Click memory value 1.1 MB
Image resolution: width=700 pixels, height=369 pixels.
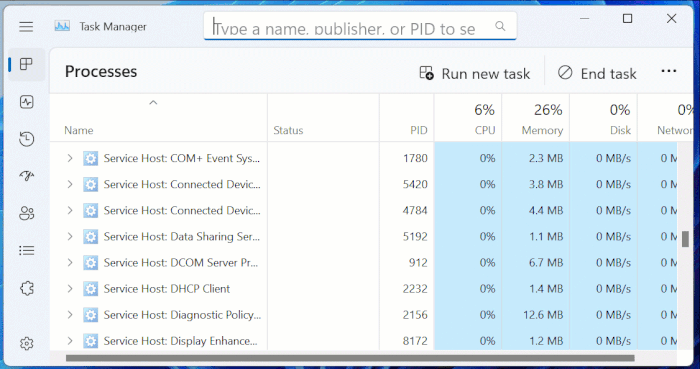(x=546, y=237)
